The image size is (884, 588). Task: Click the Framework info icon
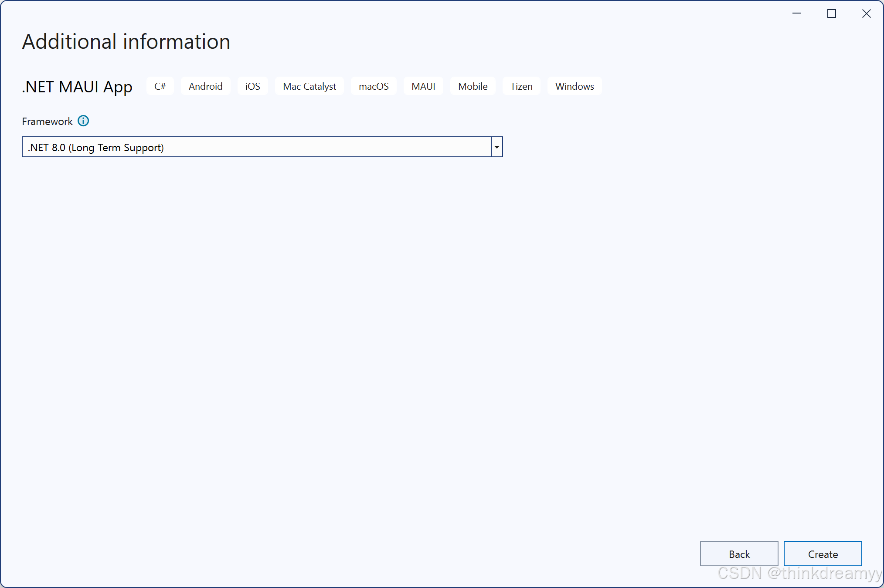pyautogui.click(x=83, y=121)
